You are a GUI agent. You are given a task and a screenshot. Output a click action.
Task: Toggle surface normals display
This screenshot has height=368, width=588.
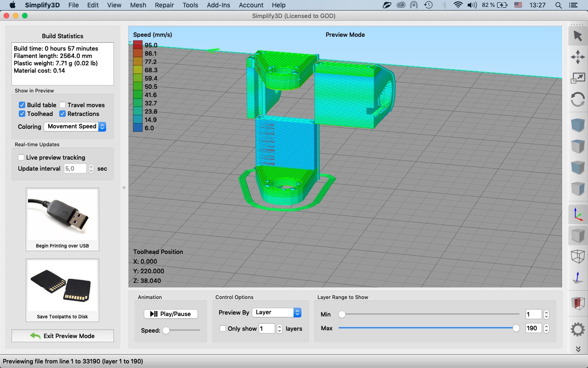[x=577, y=277]
